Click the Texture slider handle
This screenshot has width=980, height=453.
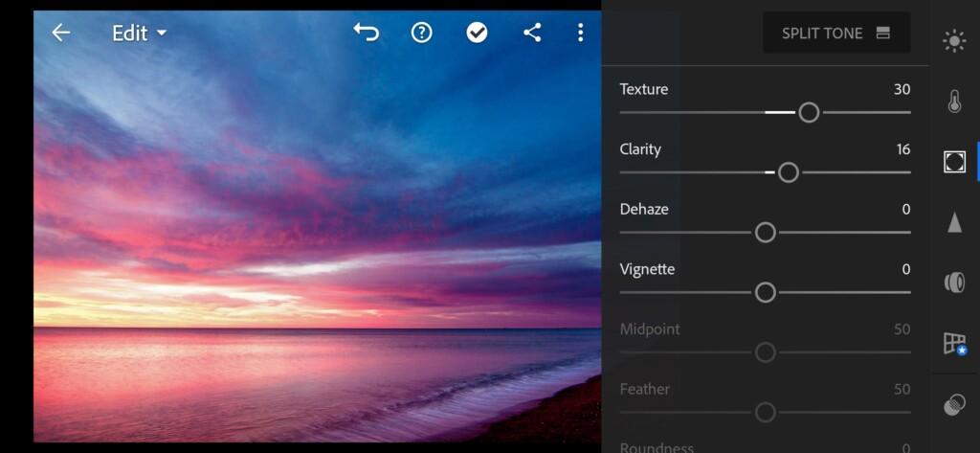coord(809,113)
